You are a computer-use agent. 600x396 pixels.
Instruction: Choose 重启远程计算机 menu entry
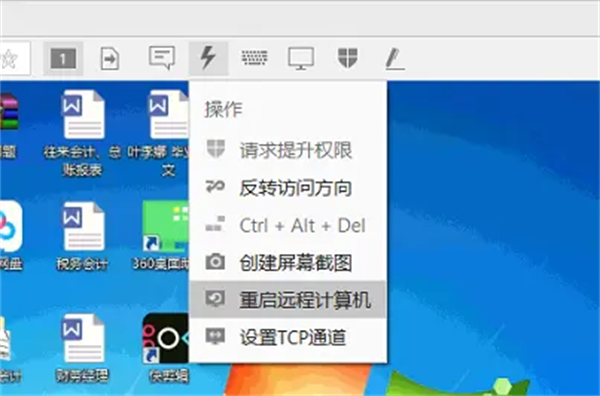point(288,300)
